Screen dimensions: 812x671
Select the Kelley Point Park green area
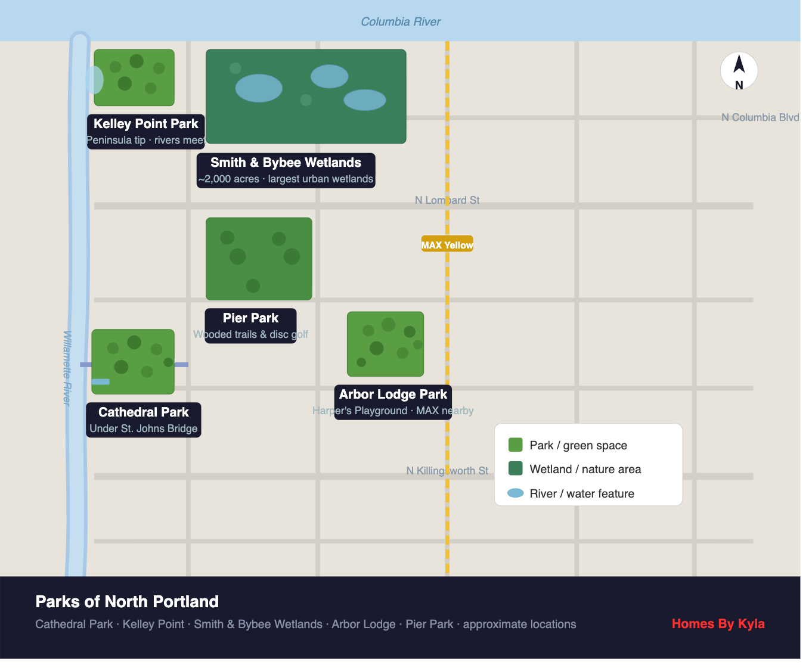(134, 77)
